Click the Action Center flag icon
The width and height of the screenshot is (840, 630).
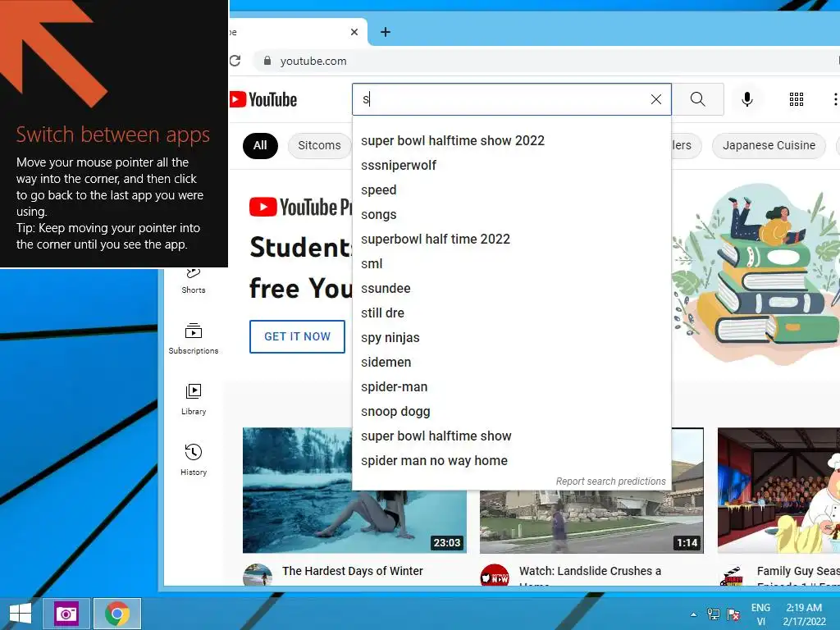pos(733,614)
